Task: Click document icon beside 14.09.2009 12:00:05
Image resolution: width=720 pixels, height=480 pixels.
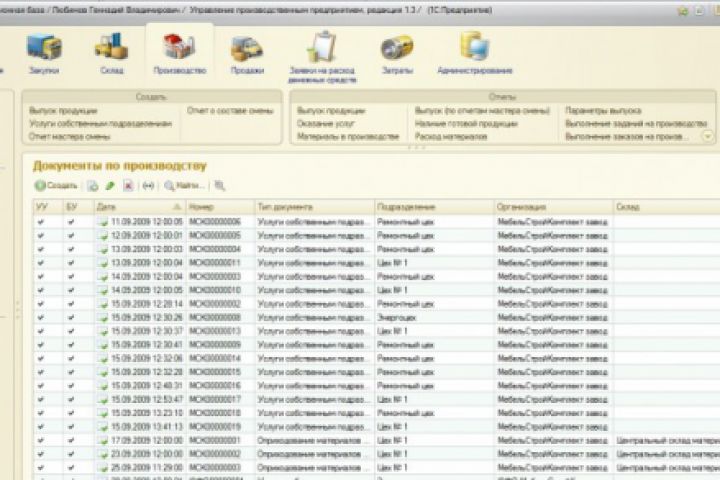Action: click(102, 290)
